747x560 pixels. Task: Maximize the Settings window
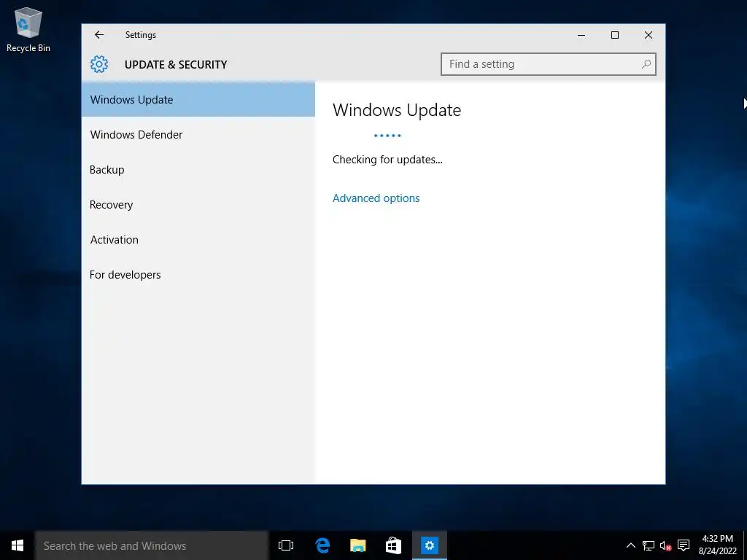(614, 35)
